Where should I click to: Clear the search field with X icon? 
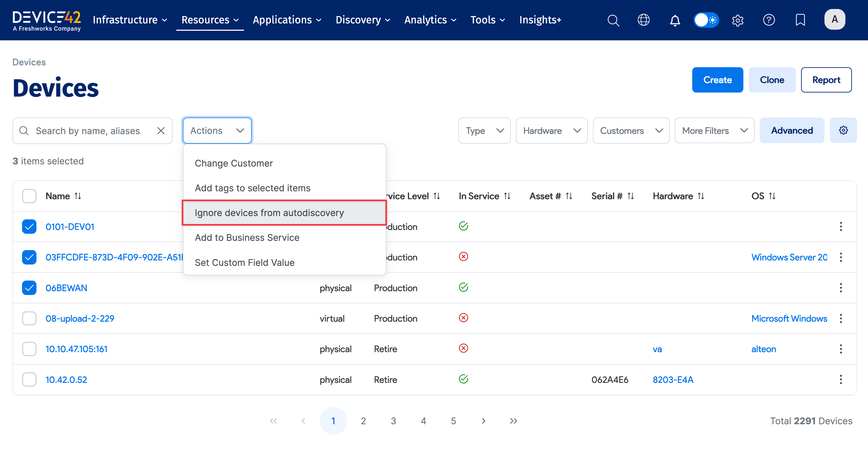(161, 131)
